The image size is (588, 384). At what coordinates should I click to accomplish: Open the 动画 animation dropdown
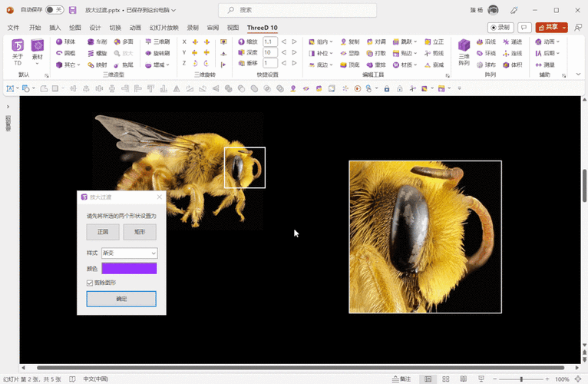click(x=547, y=41)
